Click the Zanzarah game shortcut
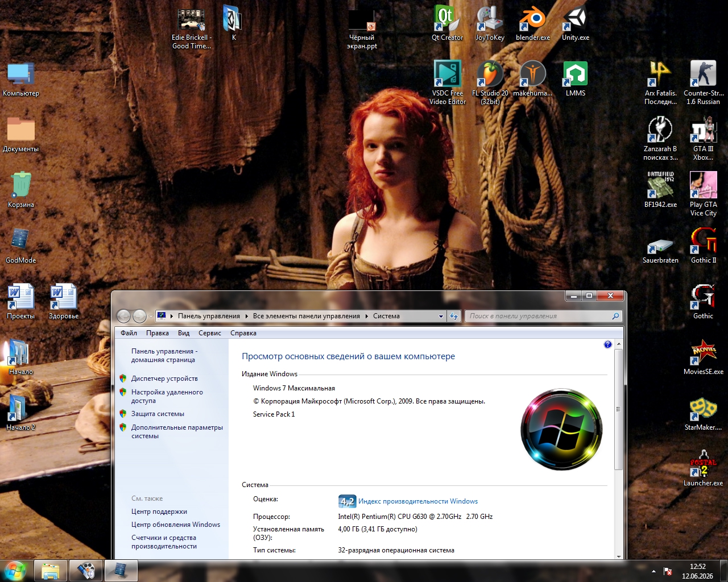This screenshot has height=582, width=728. click(x=660, y=138)
